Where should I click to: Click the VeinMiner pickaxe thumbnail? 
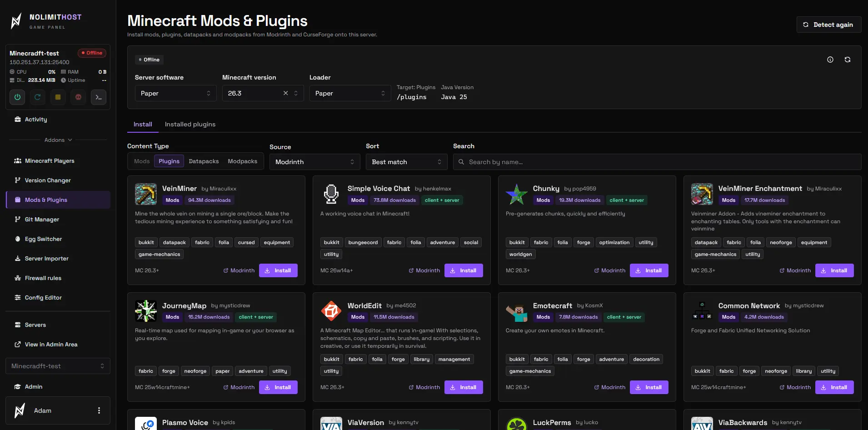click(146, 194)
